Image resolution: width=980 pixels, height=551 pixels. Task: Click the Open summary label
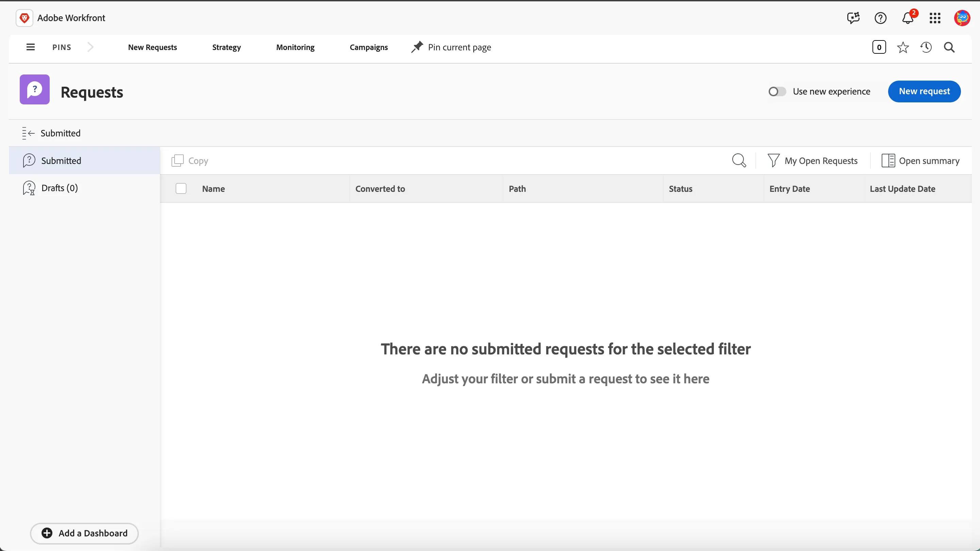929,161
